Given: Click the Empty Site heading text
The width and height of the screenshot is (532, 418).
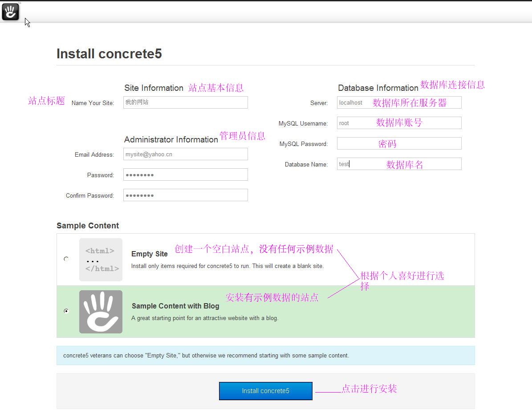Looking at the screenshot, I should click(x=149, y=254).
